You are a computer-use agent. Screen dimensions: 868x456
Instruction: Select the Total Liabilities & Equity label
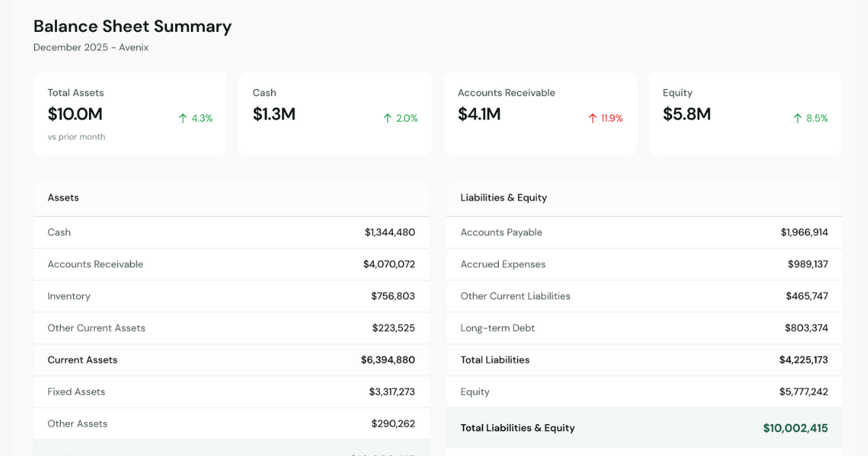pos(518,428)
